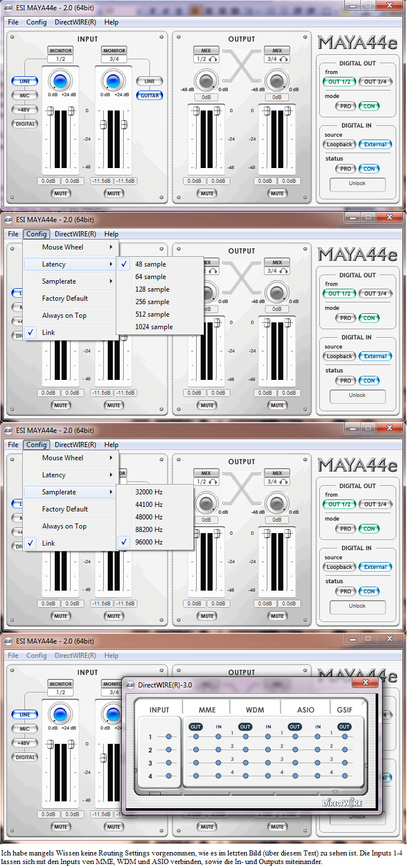The width and height of the screenshot is (407, 868).
Task: Toggle GUITAR input for channels 3/4 in the no-menu window
Action: tap(149, 96)
